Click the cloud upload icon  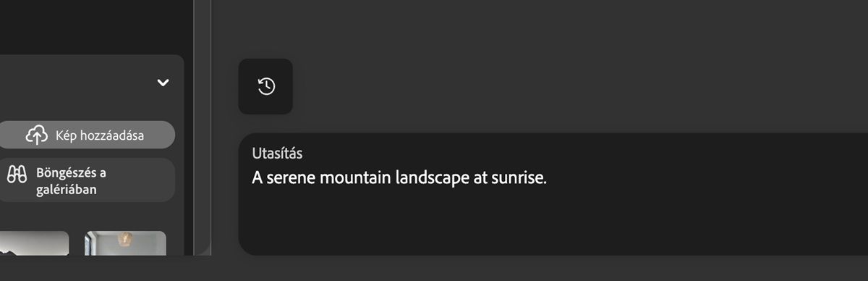[x=37, y=135]
